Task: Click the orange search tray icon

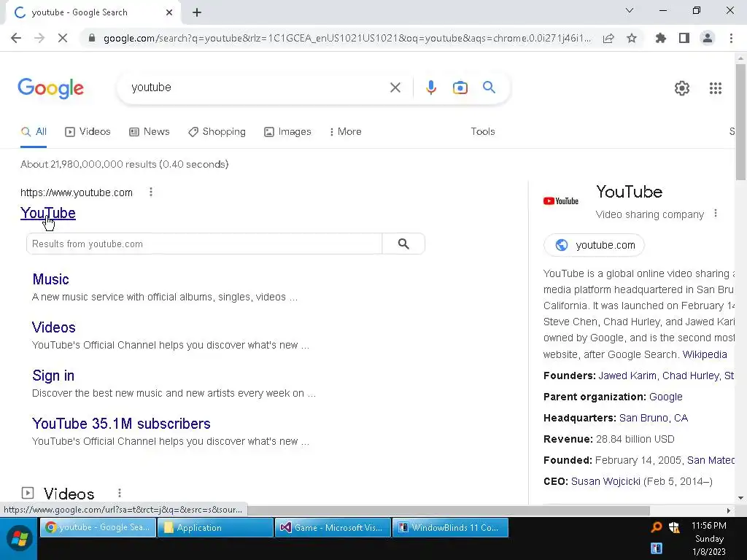Action: pos(656,527)
